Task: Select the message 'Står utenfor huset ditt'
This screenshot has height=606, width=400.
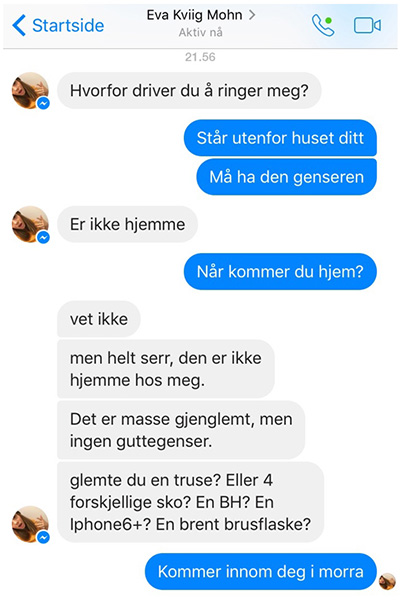Action: click(x=280, y=138)
